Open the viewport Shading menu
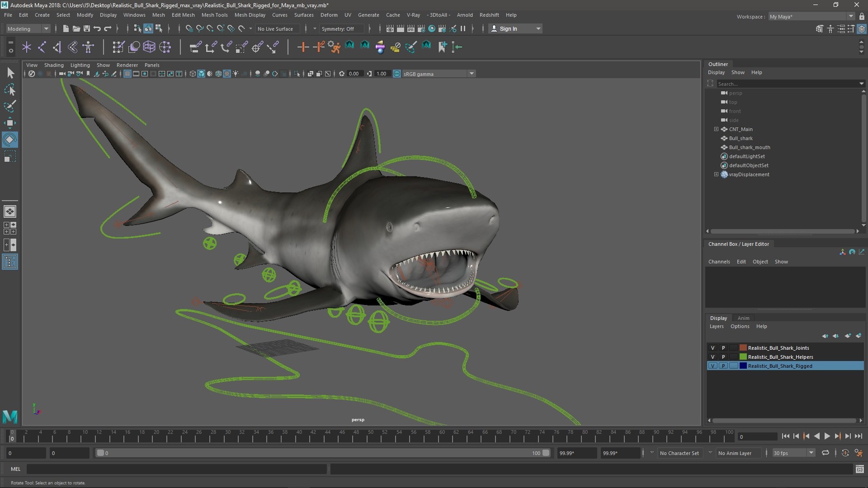Image resolution: width=868 pixels, height=488 pixels. 54,65
